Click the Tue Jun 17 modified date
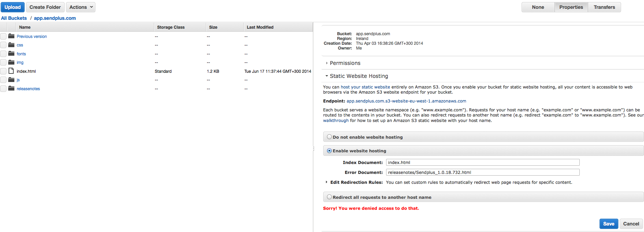Image resolution: width=644 pixels, height=232 pixels. coord(278,71)
